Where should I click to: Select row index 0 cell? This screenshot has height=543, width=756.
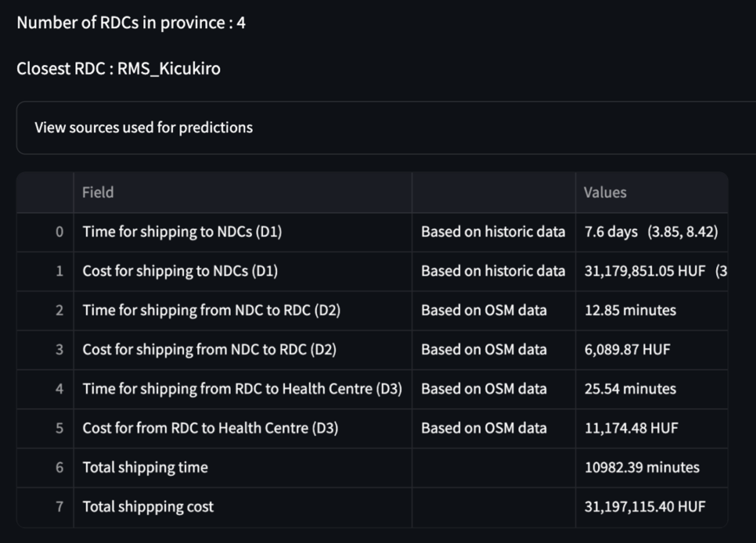point(45,232)
